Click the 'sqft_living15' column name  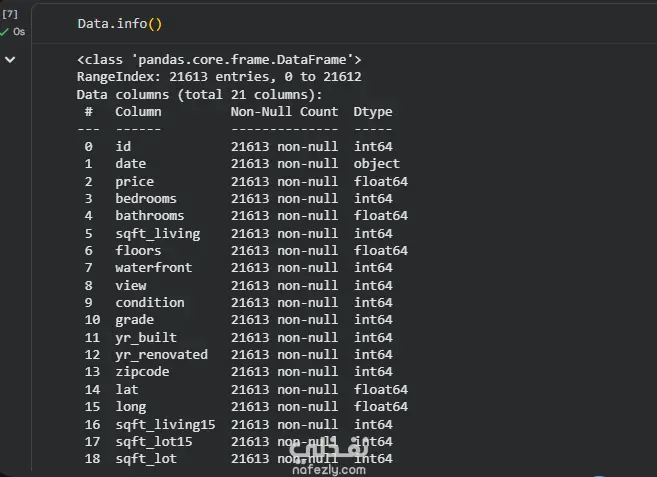click(165, 424)
